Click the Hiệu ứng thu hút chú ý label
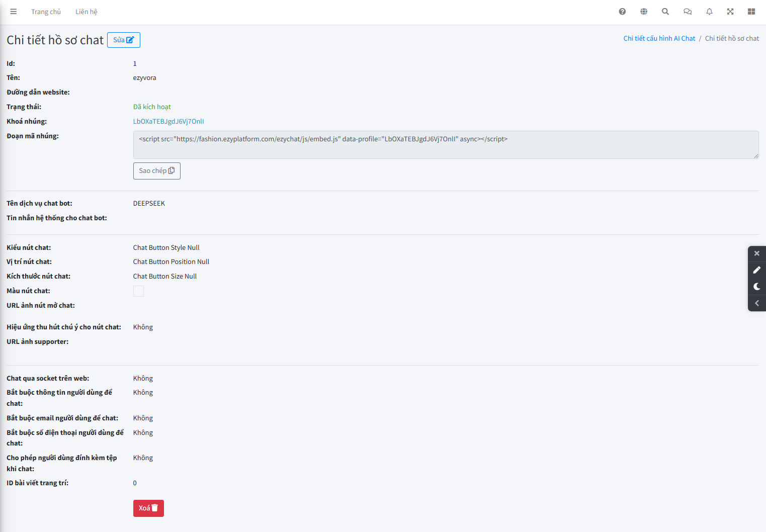Image resolution: width=766 pixels, height=532 pixels. tap(64, 327)
